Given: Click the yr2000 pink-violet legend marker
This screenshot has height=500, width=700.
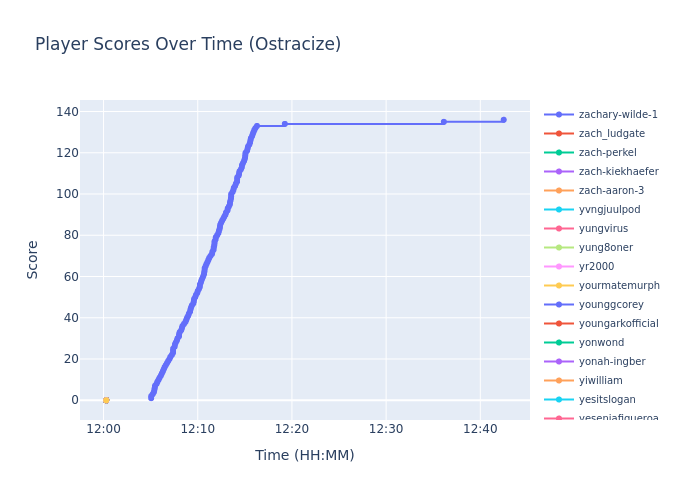Looking at the screenshot, I should tap(559, 267).
